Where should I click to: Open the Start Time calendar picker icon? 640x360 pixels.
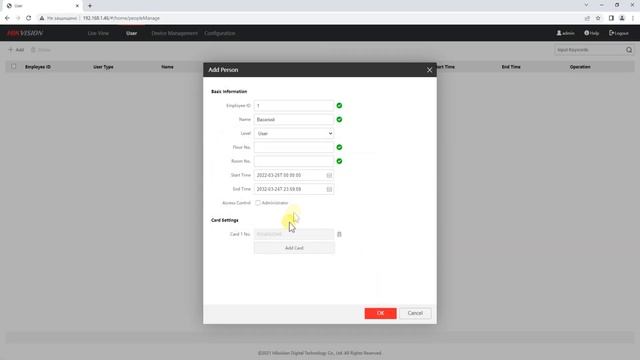[329, 175]
